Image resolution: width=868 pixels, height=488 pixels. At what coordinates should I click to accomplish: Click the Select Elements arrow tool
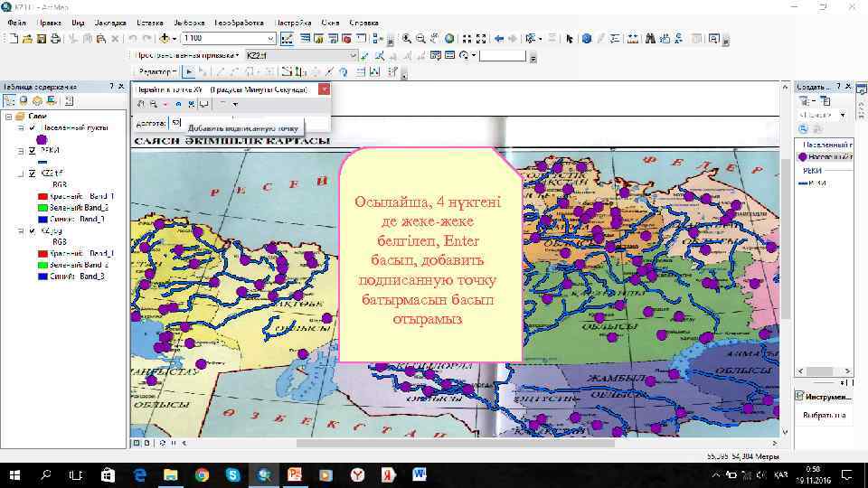(x=570, y=39)
